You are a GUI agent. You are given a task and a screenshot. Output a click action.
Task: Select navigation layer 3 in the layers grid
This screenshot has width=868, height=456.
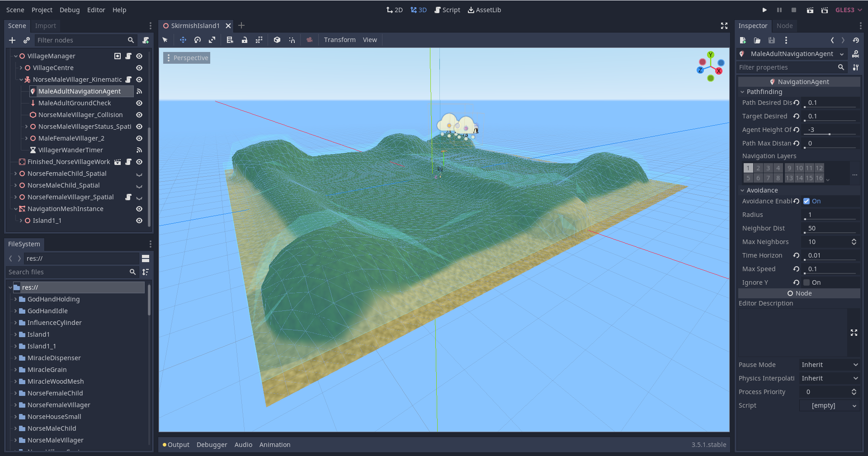(x=768, y=168)
